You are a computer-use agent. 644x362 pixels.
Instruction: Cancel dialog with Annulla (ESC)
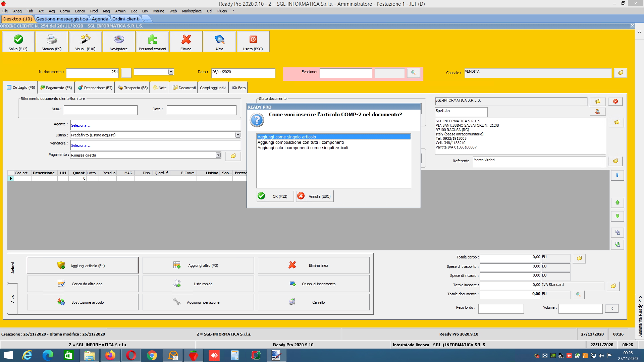[x=315, y=196]
